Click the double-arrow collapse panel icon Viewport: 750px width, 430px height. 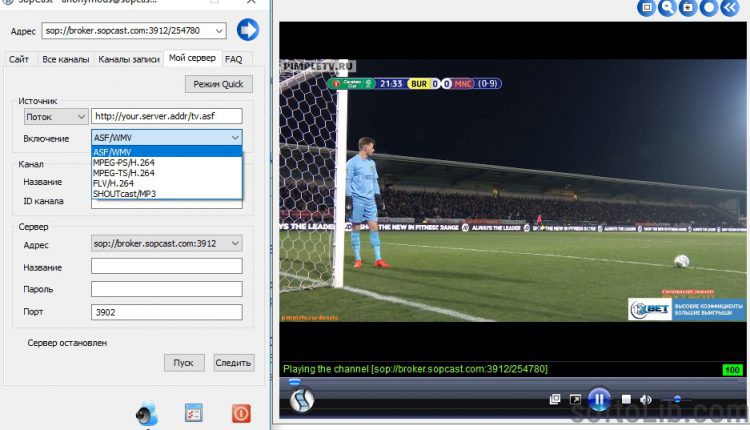pyautogui.click(x=730, y=8)
